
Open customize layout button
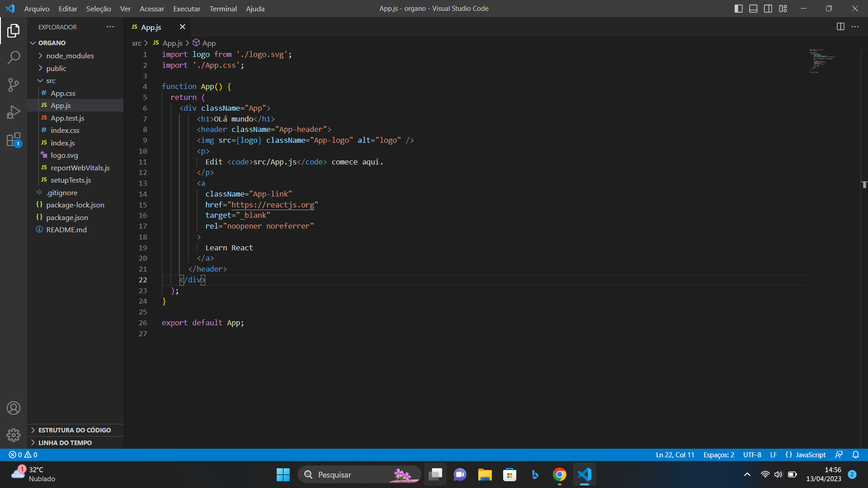[783, 9]
